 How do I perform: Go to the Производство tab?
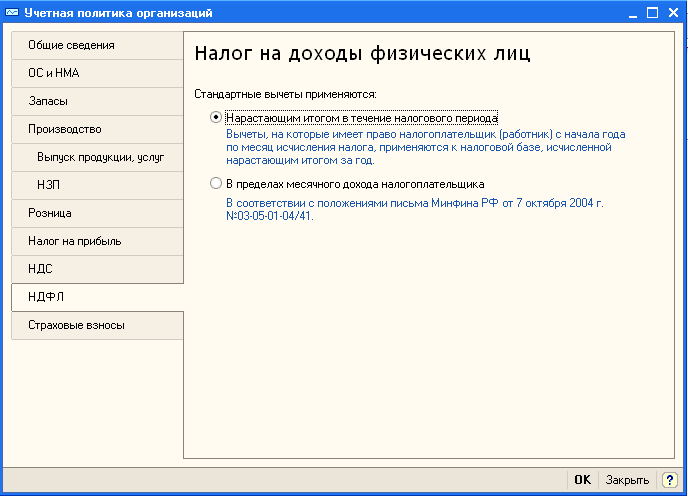[x=97, y=130]
